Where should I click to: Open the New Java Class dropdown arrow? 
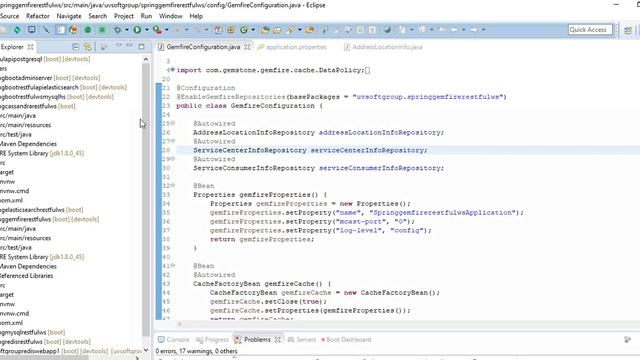click(253, 30)
